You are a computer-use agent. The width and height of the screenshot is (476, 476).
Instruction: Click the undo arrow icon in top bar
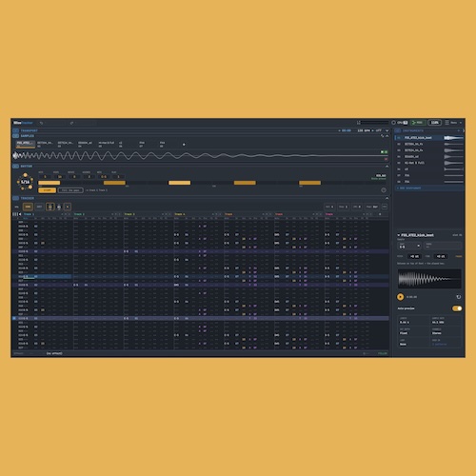(41, 123)
